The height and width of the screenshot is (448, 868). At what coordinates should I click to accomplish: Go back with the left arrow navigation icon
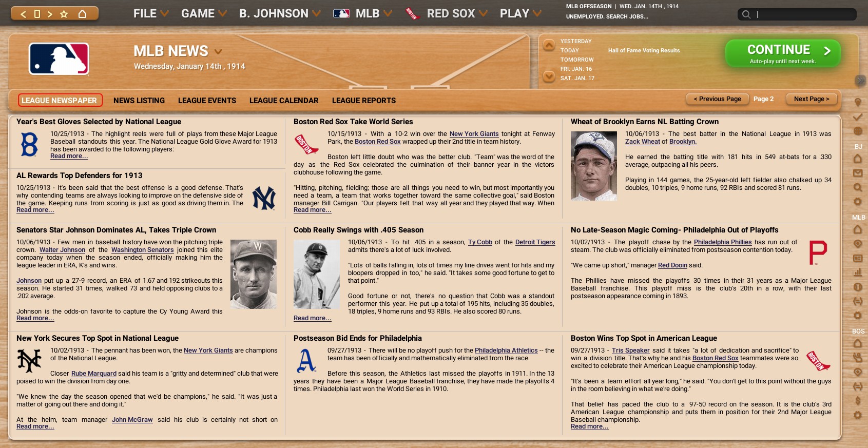pyautogui.click(x=23, y=14)
